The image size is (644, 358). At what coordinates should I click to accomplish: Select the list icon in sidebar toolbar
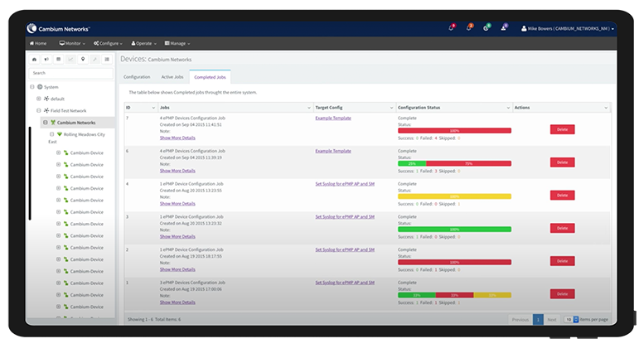coord(107,60)
